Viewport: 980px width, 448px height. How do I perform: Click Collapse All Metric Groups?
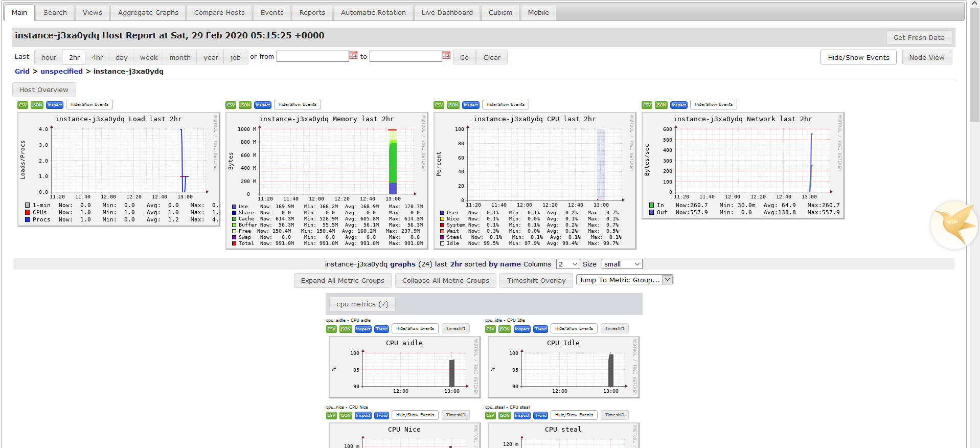[x=446, y=280]
